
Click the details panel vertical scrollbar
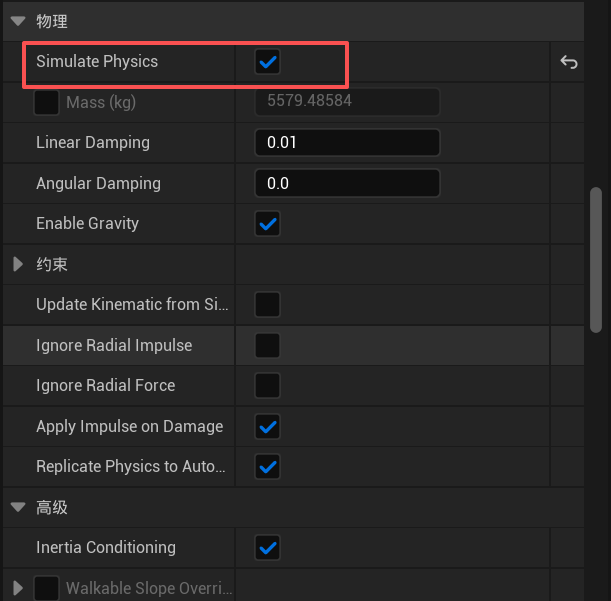pos(597,258)
